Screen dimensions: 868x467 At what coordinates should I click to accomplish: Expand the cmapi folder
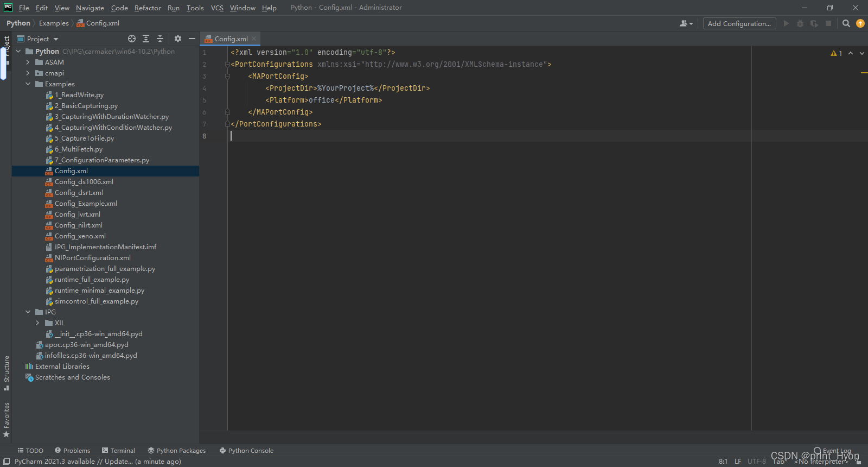tap(28, 73)
